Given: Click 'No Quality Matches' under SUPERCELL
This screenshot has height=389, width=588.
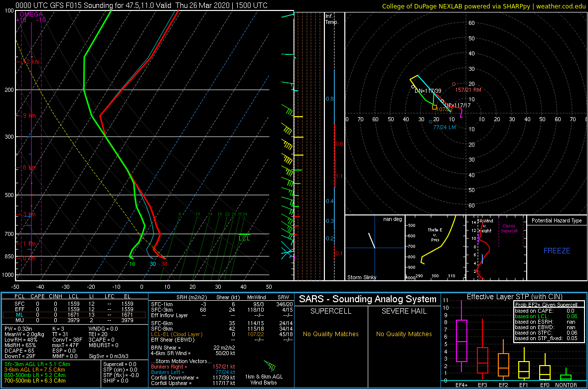Looking at the screenshot, I should pos(331,334).
